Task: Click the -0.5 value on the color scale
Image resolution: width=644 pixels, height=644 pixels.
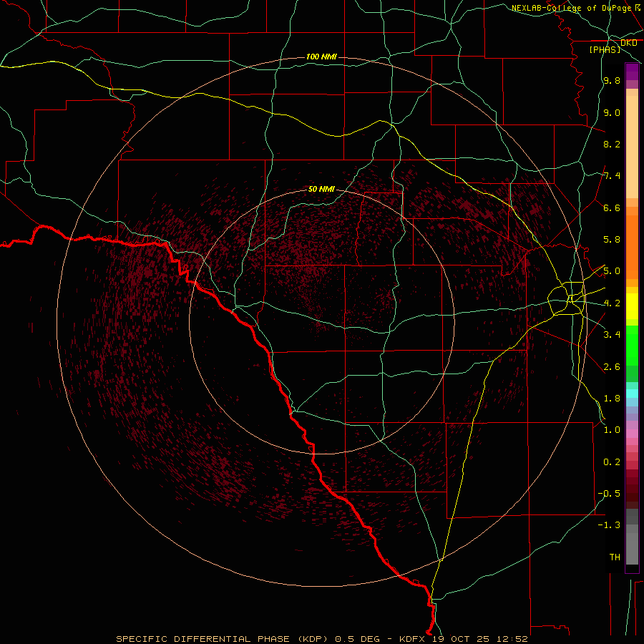Action: pos(609,494)
